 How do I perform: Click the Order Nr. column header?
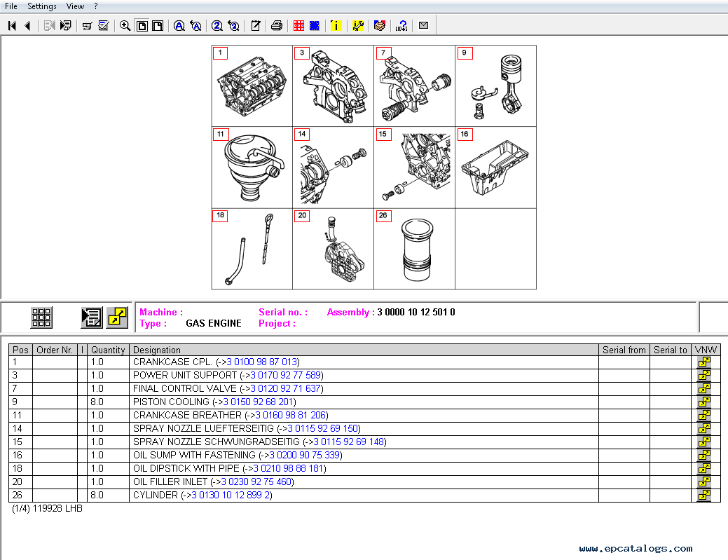coord(55,350)
